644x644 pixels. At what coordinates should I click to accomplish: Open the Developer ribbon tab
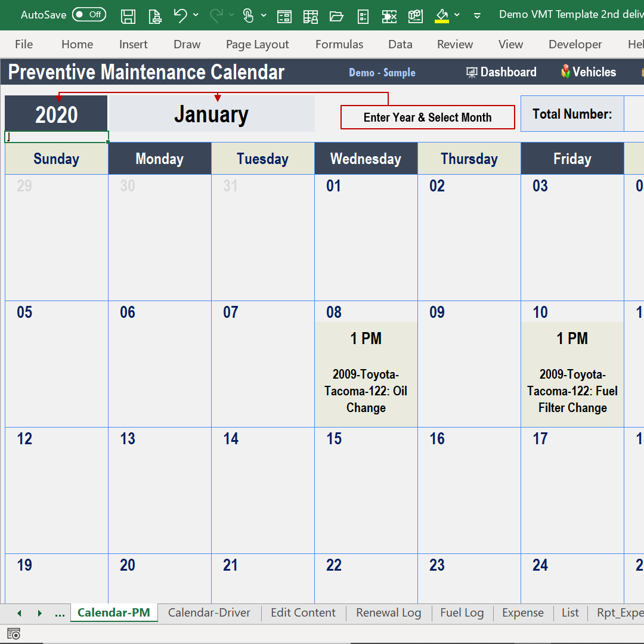575,44
